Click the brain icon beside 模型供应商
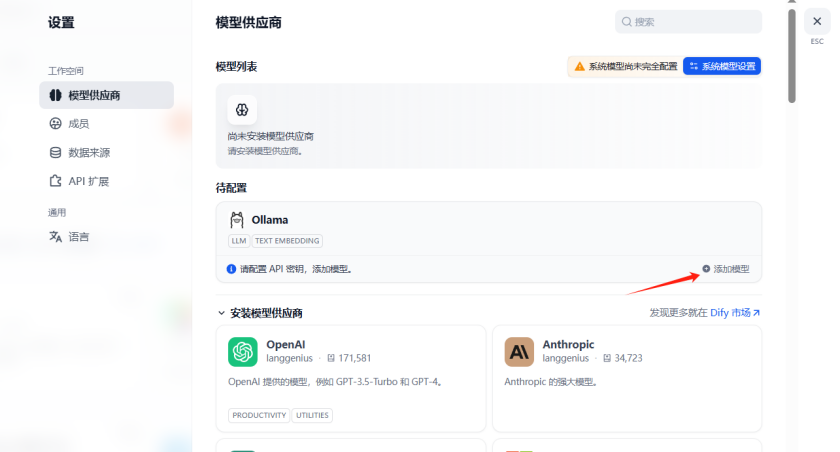 tap(55, 95)
